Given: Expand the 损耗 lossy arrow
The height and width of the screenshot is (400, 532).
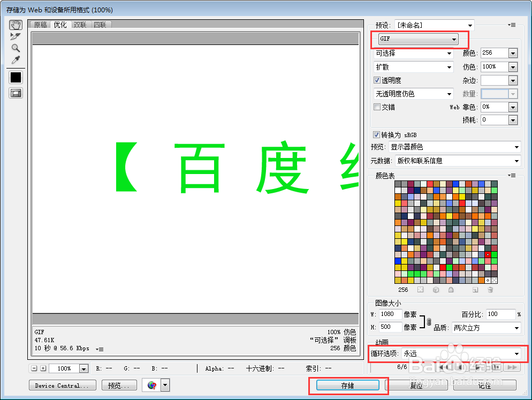Looking at the screenshot, I should pos(513,120).
